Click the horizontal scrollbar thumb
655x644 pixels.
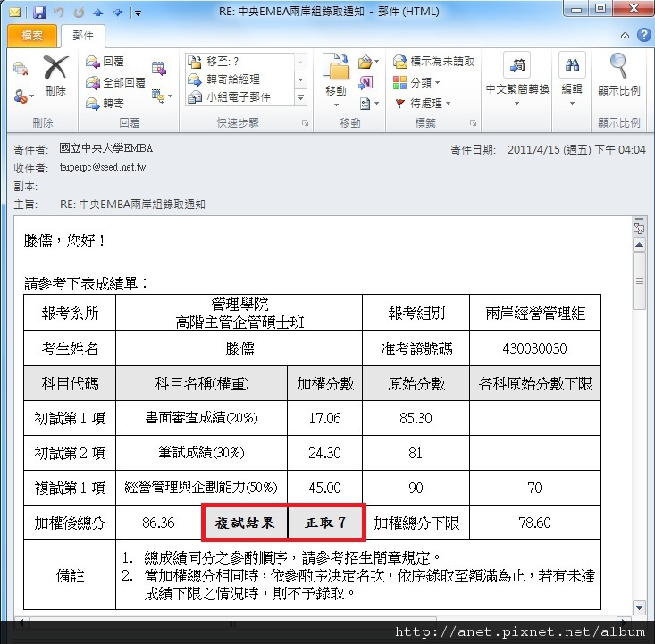[x=233, y=623]
